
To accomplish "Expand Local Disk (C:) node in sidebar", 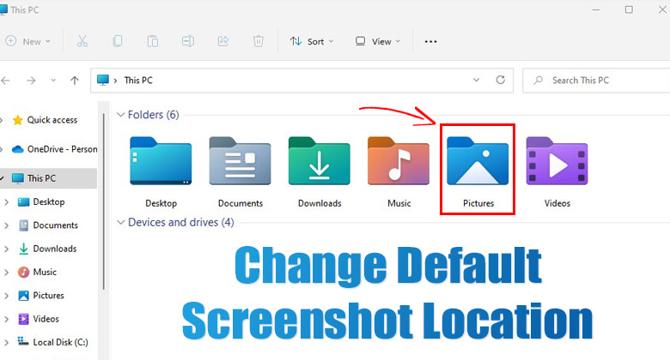I will pos(6,342).
